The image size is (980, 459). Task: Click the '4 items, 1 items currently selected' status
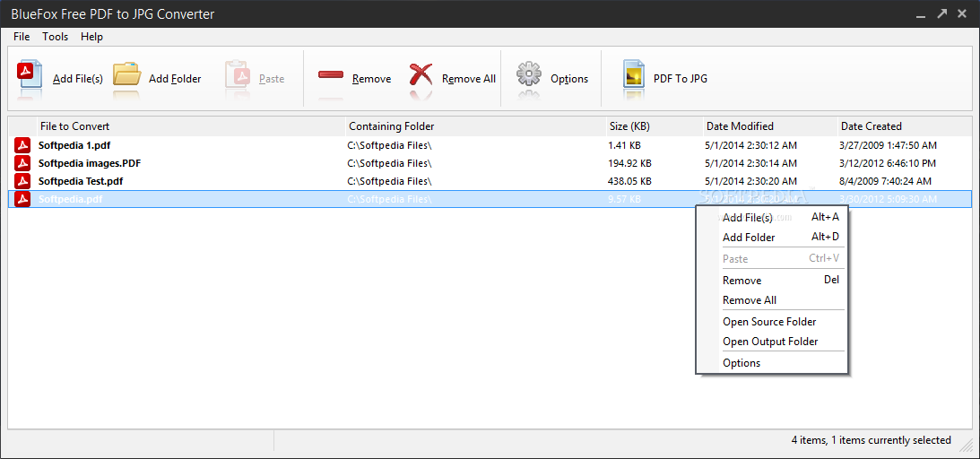[x=872, y=440]
